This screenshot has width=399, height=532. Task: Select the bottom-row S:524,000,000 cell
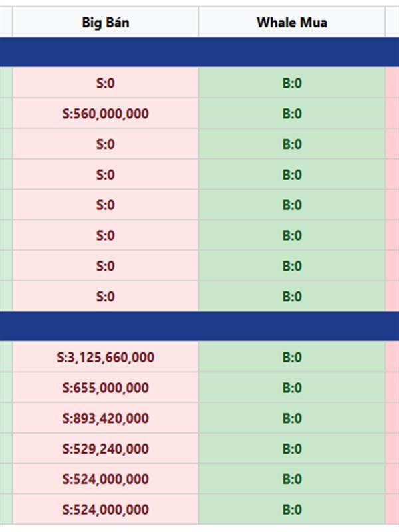point(105,510)
